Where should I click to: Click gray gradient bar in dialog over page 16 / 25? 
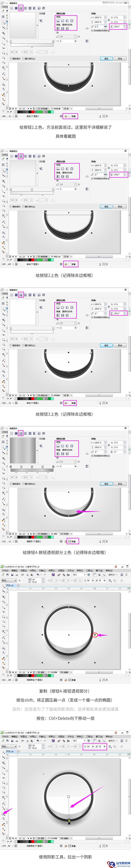click(x=32, y=470)
